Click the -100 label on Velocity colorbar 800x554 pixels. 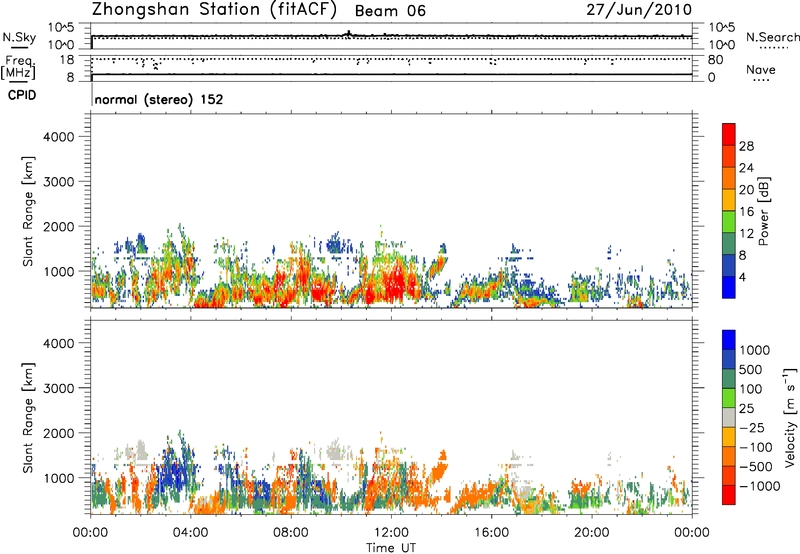tap(756, 447)
